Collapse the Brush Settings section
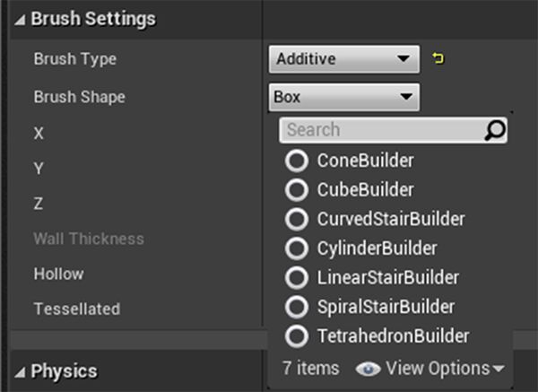The image size is (538, 392). [21, 19]
